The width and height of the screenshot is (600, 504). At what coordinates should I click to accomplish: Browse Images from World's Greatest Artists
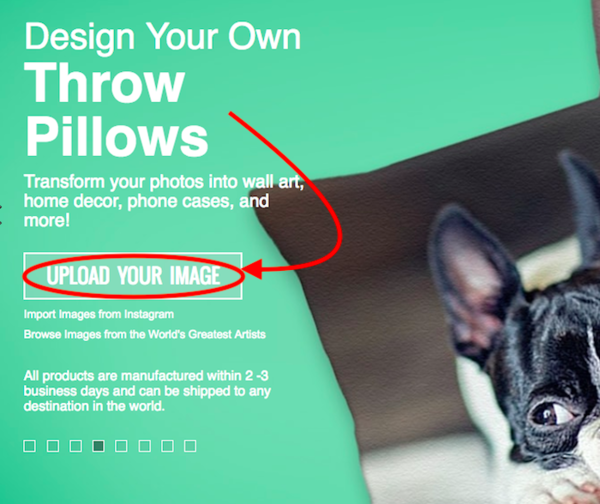tap(145, 334)
